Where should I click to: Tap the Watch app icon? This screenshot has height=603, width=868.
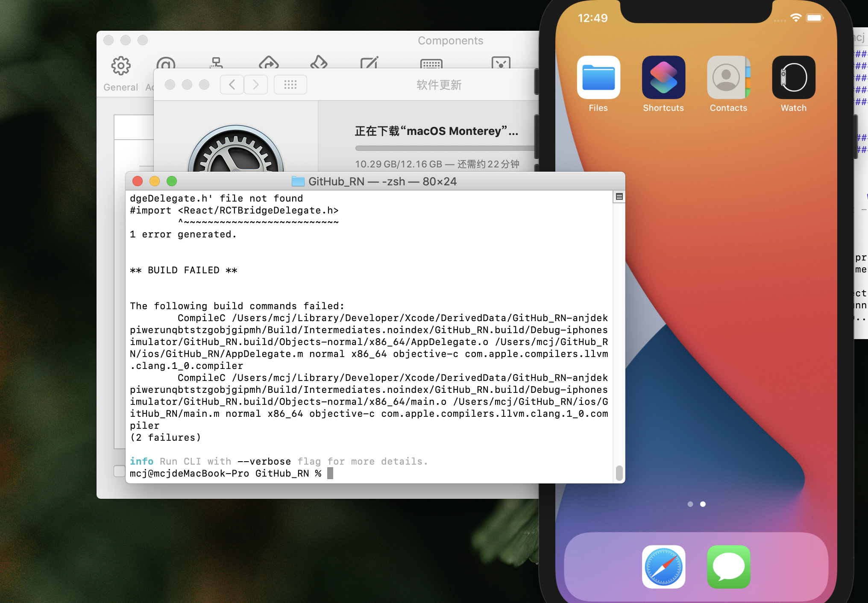tap(794, 78)
